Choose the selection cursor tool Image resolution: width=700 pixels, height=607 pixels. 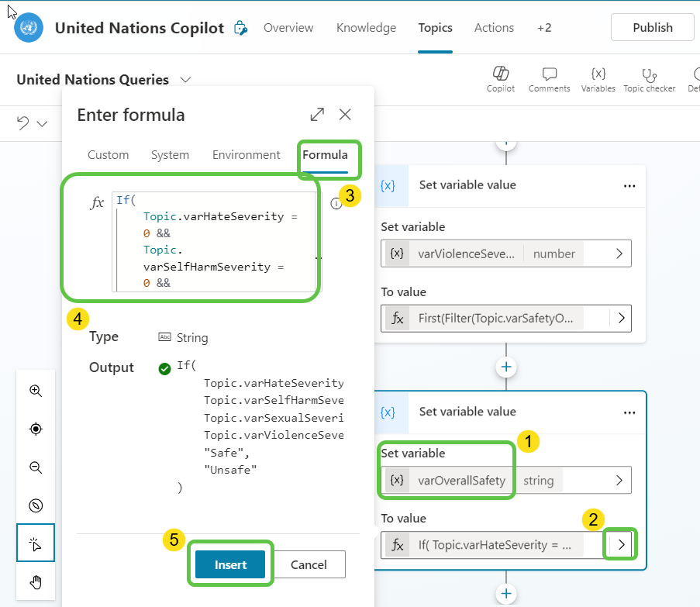(x=35, y=543)
